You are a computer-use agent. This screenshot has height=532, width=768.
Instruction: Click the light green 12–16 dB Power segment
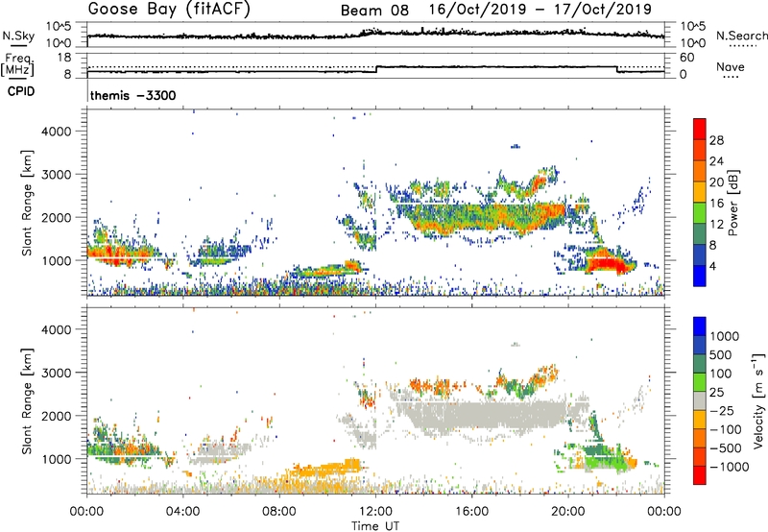pos(700,212)
